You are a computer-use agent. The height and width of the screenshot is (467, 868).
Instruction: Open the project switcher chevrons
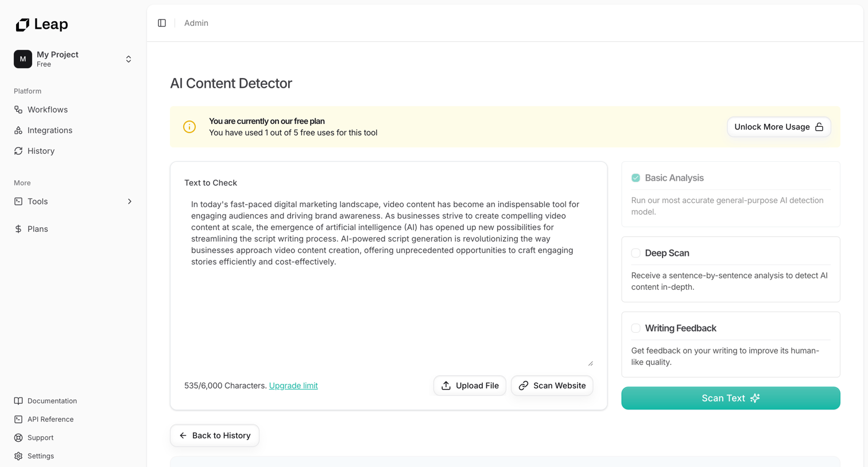click(129, 59)
